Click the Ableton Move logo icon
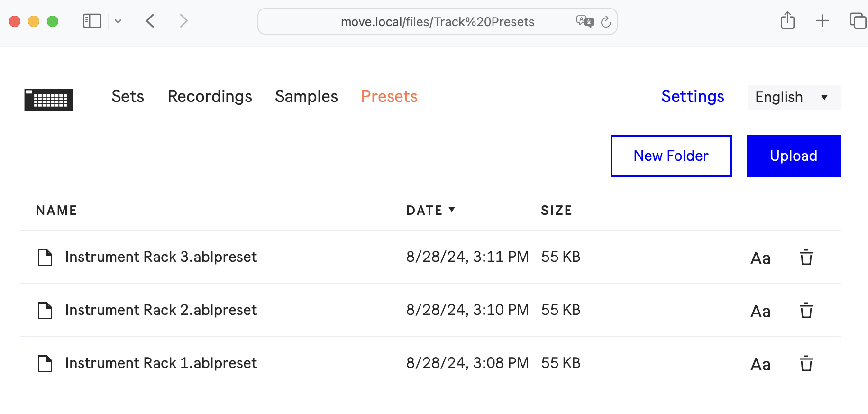The width and height of the screenshot is (868, 414). click(x=49, y=100)
